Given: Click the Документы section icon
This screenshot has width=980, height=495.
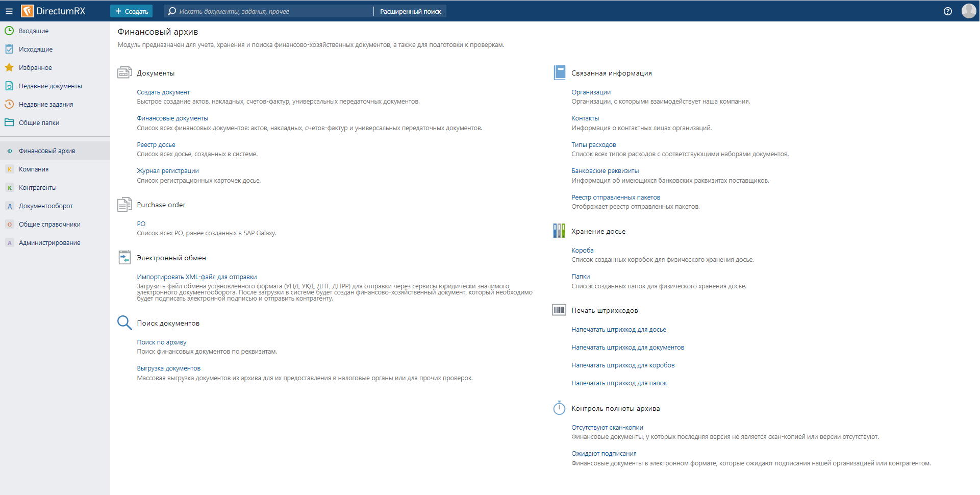Looking at the screenshot, I should coord(124,72).
